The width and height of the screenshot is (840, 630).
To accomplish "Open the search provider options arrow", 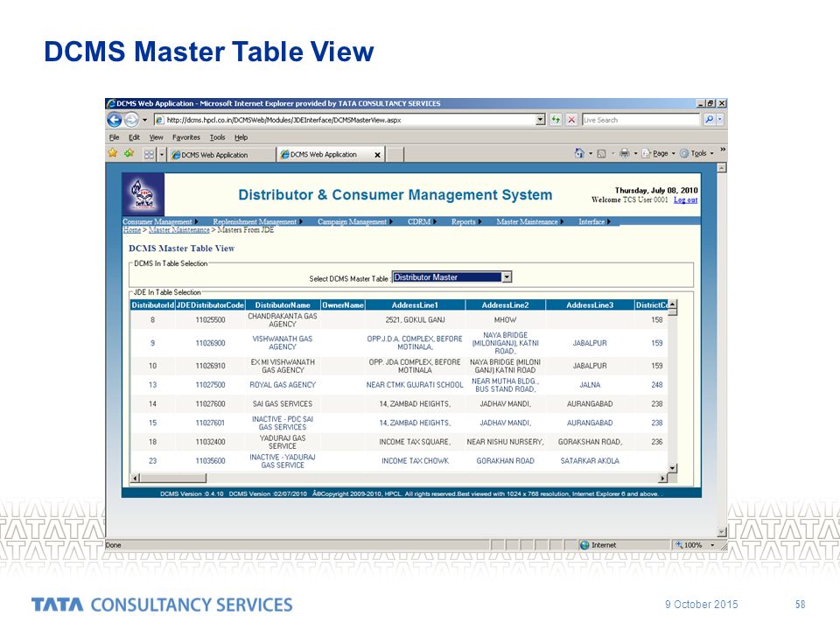I will pyautogui.click(x=720, y=120).
